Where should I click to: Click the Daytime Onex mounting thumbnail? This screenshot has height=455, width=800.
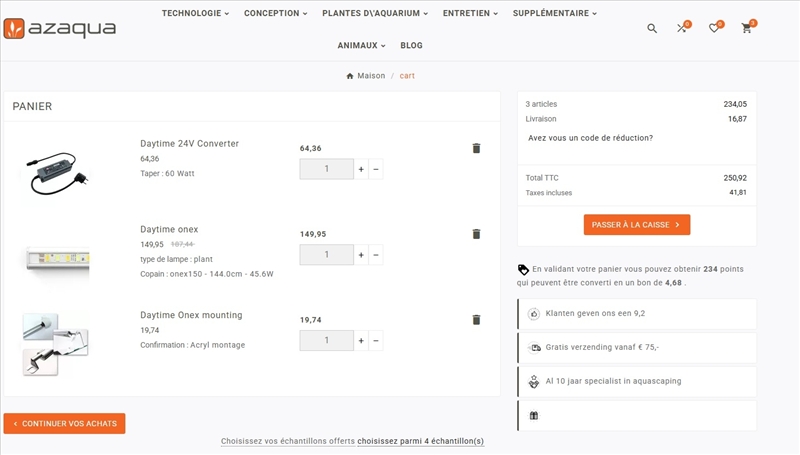point(55,345)
